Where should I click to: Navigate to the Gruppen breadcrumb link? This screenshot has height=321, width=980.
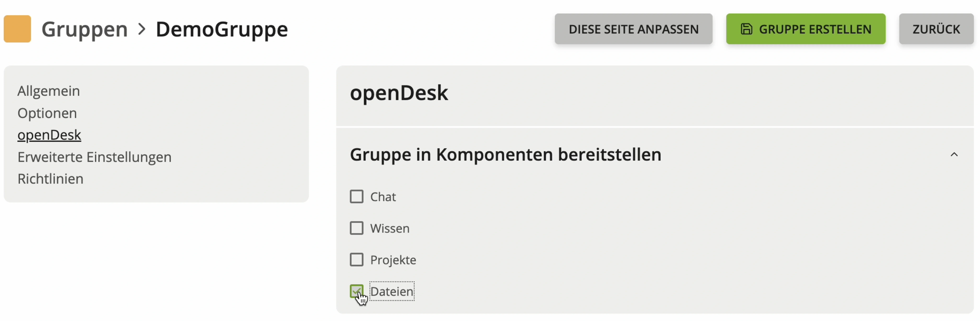click(84, 29)
